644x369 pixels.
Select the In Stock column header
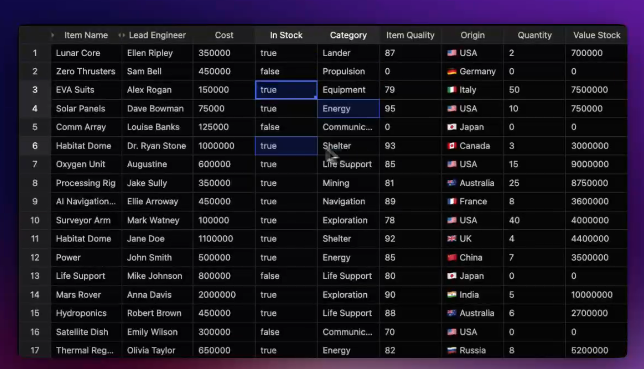pyautogui.click(x=286, y=35)
